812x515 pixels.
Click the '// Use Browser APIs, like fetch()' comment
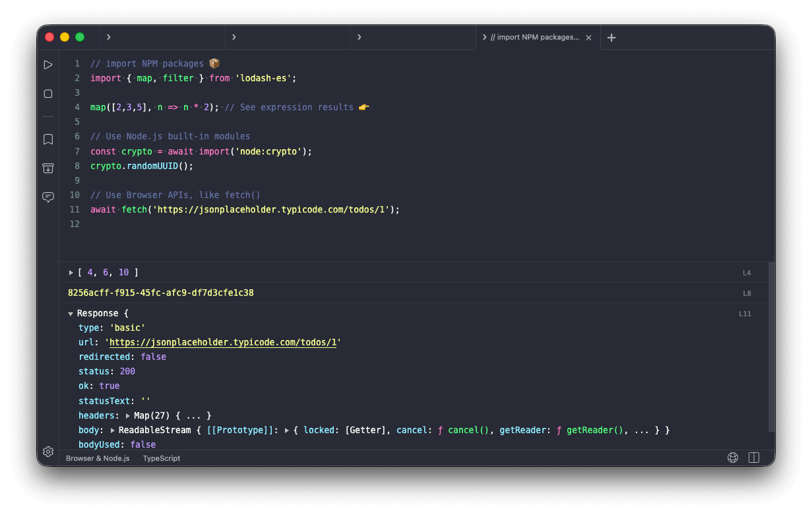click(175, 195)
